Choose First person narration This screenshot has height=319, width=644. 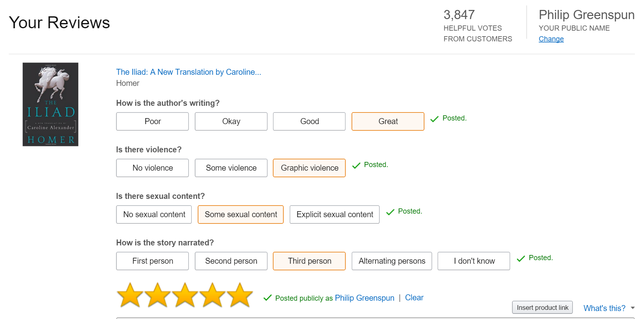[x=152, y=261]
